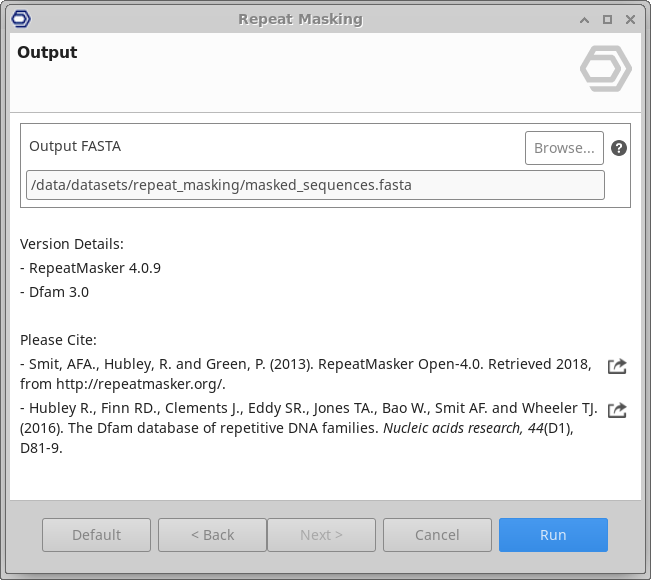Image resolution: width=651 pixels, height=580 pixels.
Task: Click the Repeat Masking title bar
Action: [300, 19]
